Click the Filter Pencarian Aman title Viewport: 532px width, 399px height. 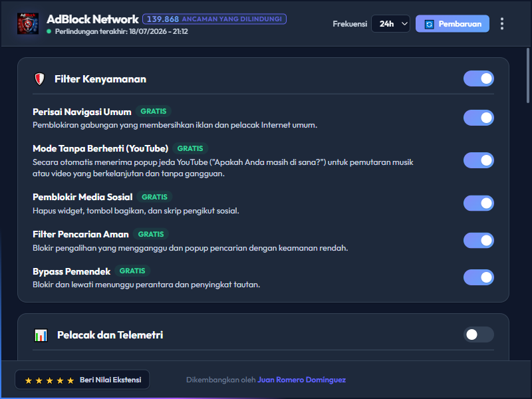[80, 235]
